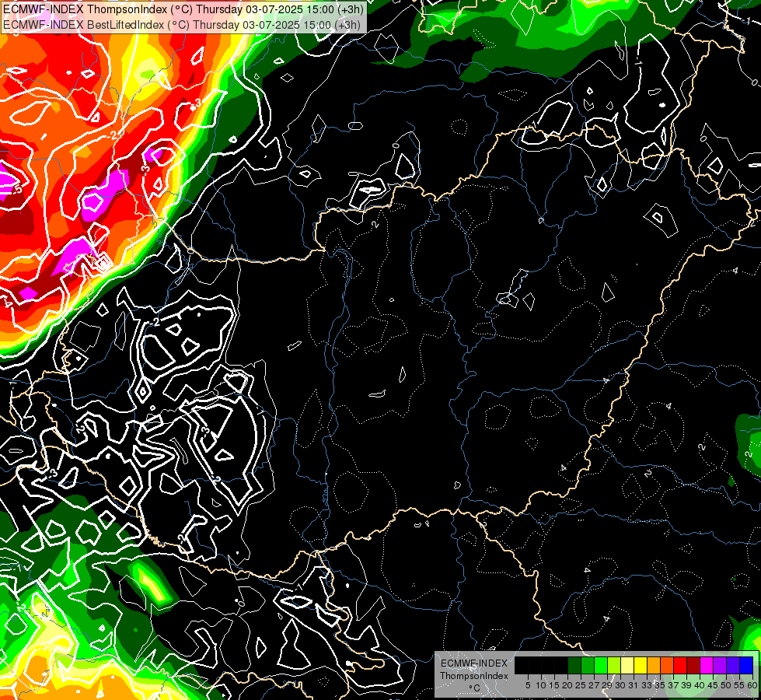This screenshot has width=761, height=700.
Task: Select the dark red 39–40 legend swatch
Action: pyautogui.click(x=693, y=666)
